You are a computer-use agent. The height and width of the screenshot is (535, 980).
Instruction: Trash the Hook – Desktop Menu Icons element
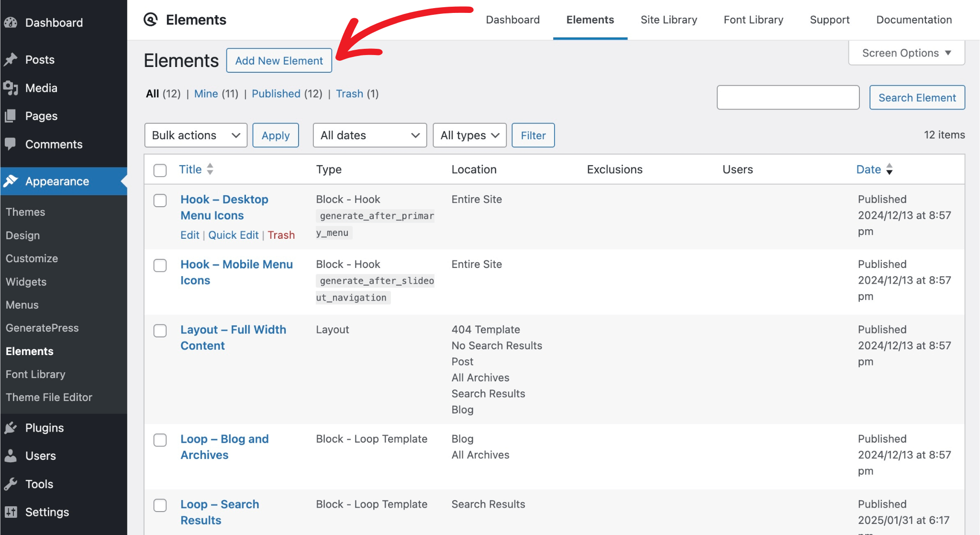point(281,235)
